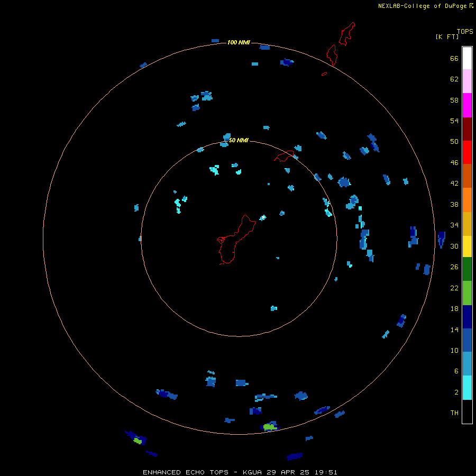
Task: Click the Guam island outline at radar center
Action: [236, 240]
